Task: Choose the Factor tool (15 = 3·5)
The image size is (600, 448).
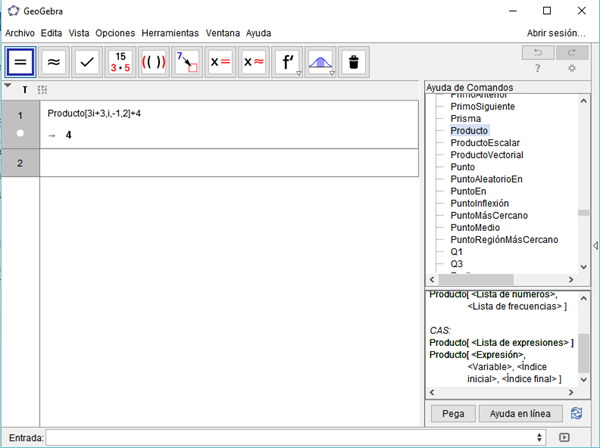Action: pos(120,62)
